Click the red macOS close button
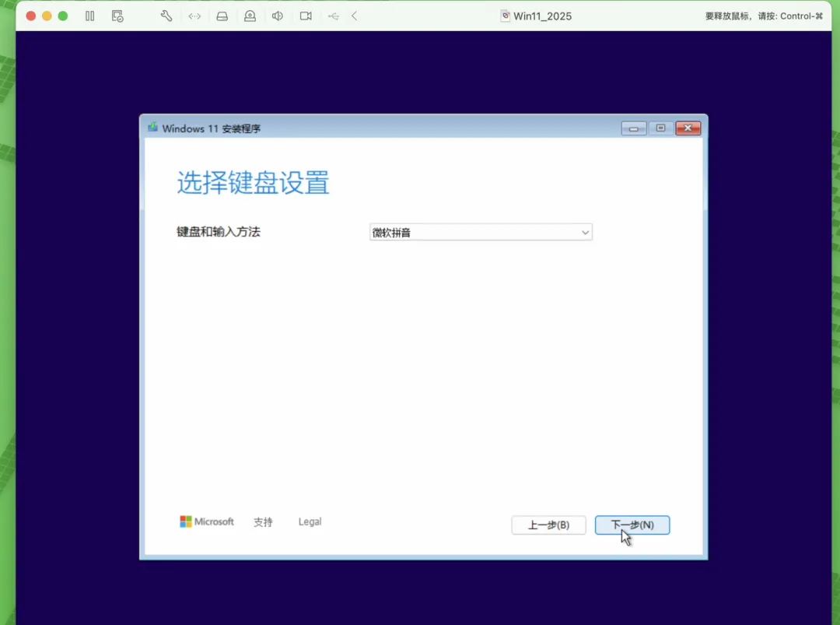Image resolution: width=840 pixels, height=625 pixels. pyautogui.click(x=31, y=16)
